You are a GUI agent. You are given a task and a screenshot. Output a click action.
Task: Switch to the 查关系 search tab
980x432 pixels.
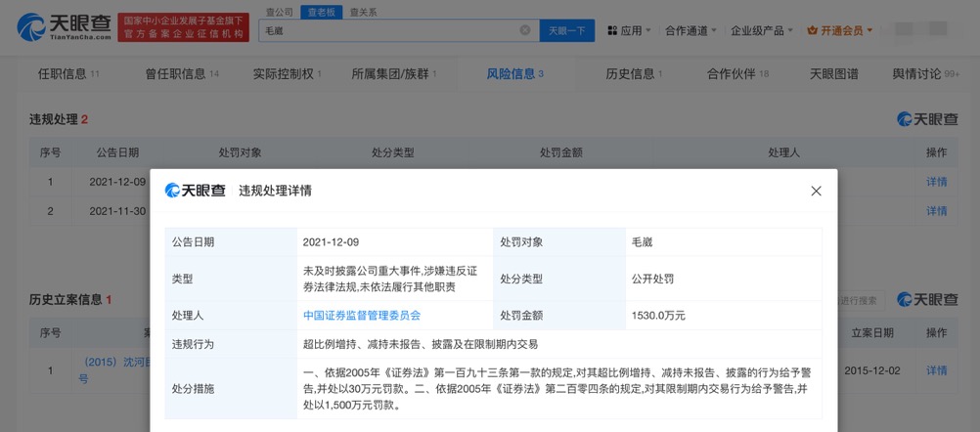[363, 12]
